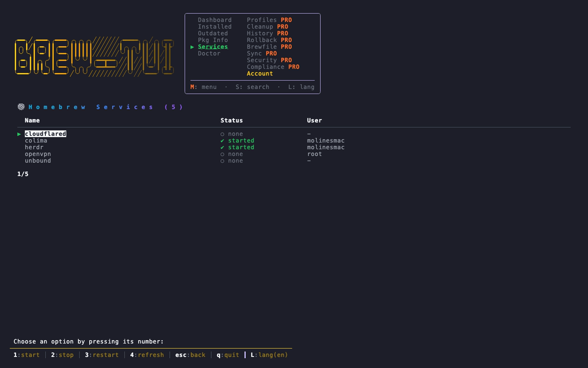Screen dimensions: 588x368
Task: Click 4:refresh in the bottom bar
Action: (147, 355)
